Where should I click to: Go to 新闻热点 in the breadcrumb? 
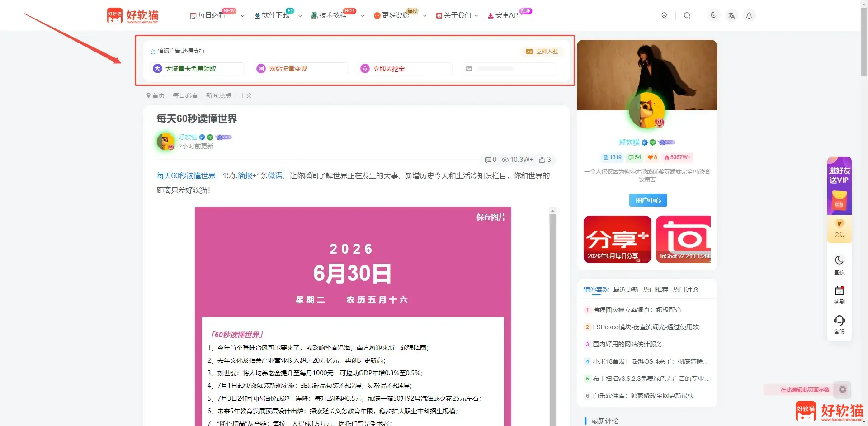pos(218,95)
